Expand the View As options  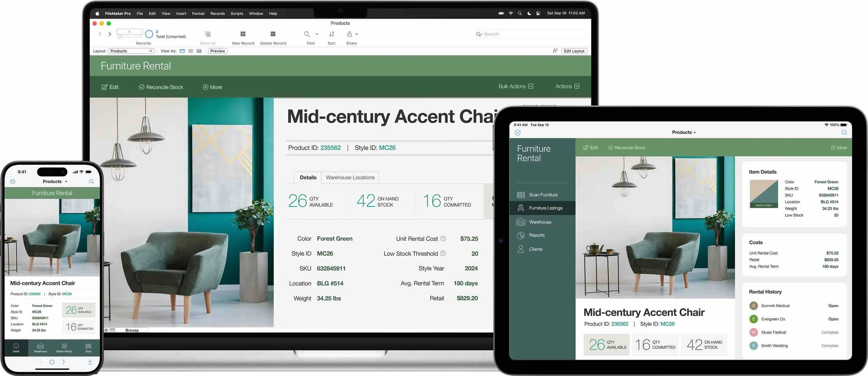169,50
